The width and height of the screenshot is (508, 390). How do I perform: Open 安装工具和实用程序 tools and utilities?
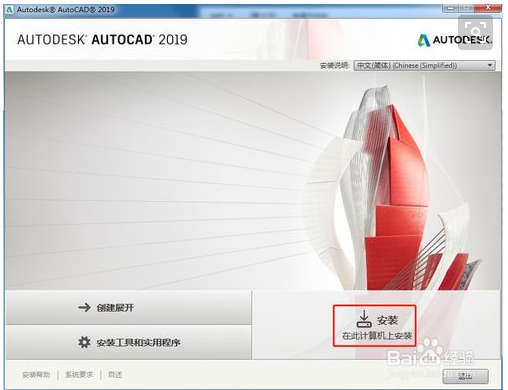(128, 342)
